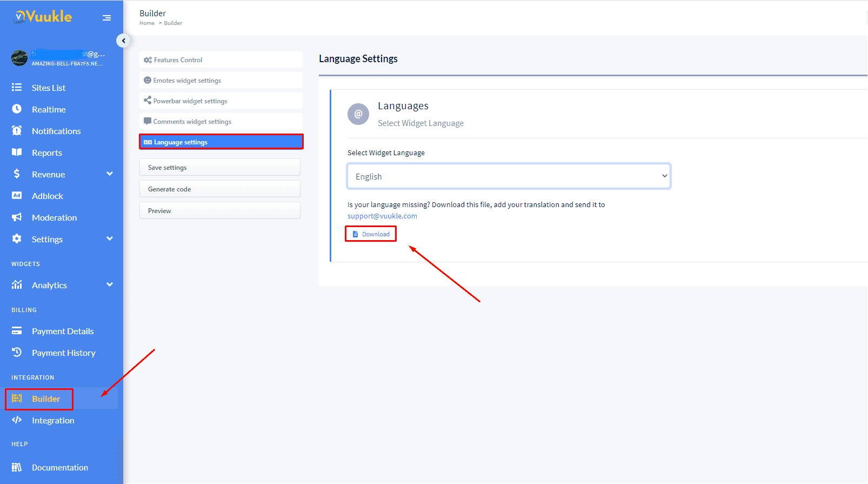Click the Generate code button
The image size is (868, 484).
point(219,189)
